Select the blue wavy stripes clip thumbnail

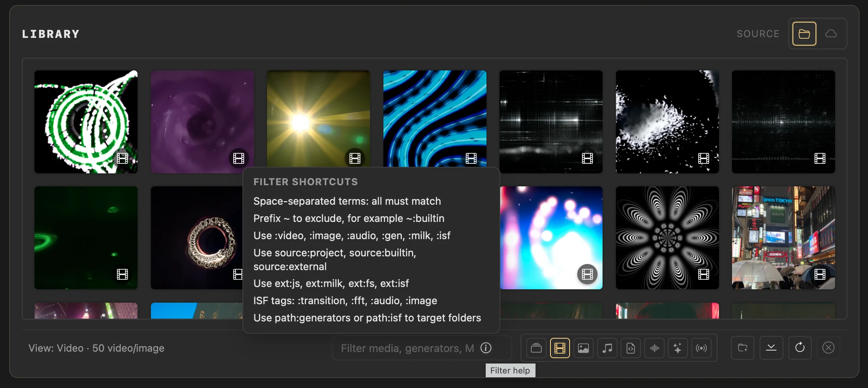[x=435, y=119]
